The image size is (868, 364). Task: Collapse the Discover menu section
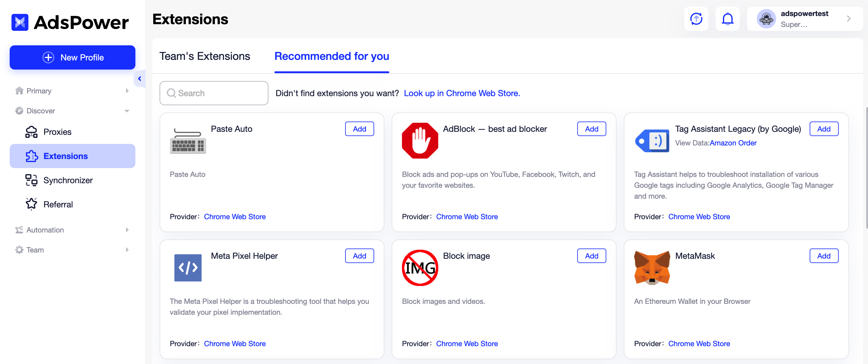pos(72,111)
